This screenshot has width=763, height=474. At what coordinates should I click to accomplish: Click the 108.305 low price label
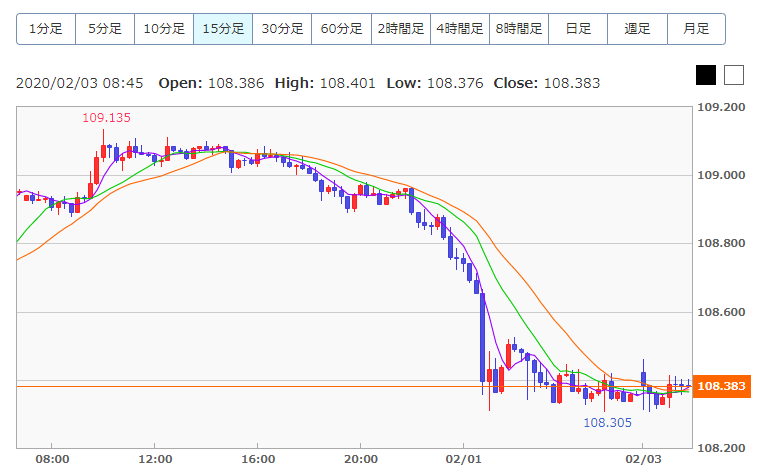point(607,422)
